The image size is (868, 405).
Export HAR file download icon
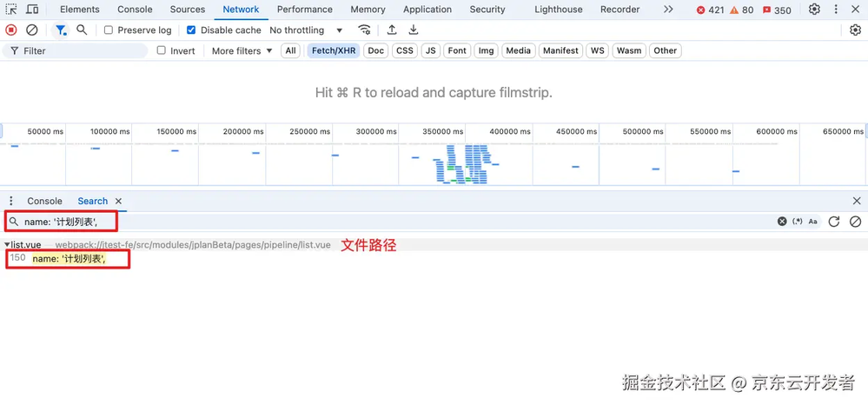(413, 30)
